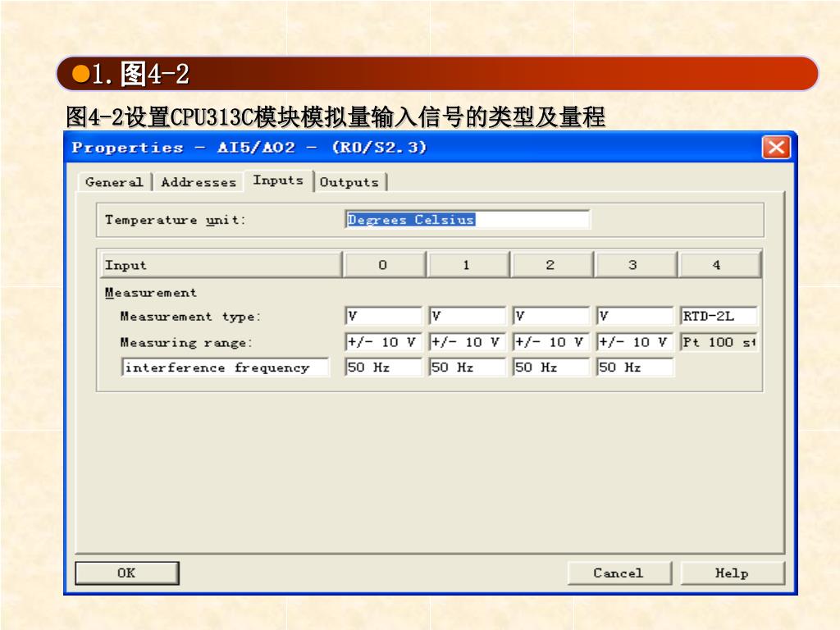
Task: Click the Measurement section label
Action: coord(151,293)
